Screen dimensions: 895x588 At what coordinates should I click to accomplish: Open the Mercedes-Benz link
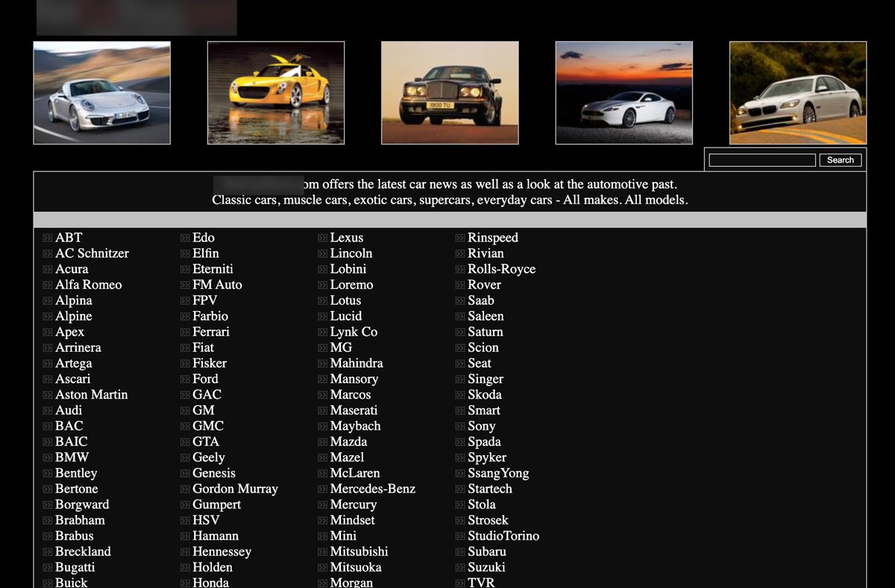[373, 488]
